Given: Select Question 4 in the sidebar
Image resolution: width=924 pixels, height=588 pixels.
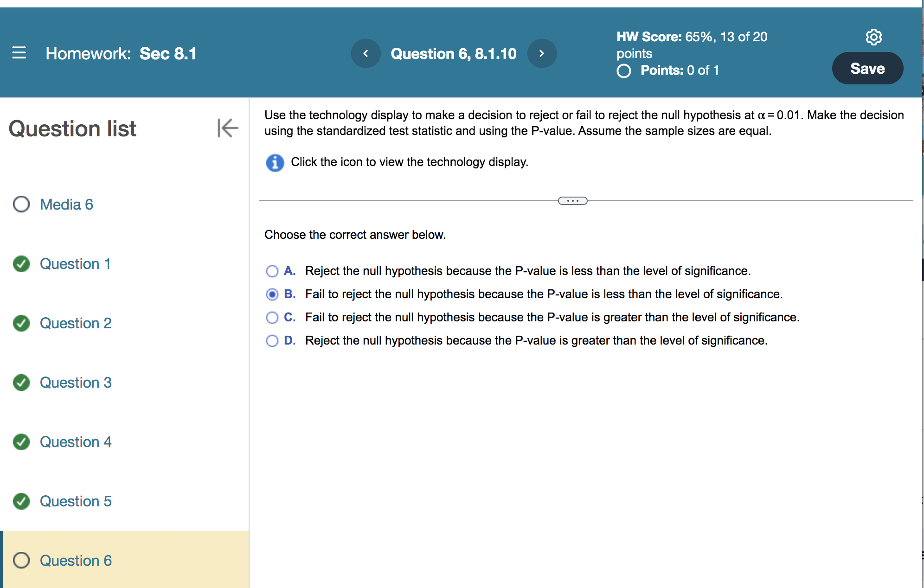Looking at the screenshot, I should 76,442.
